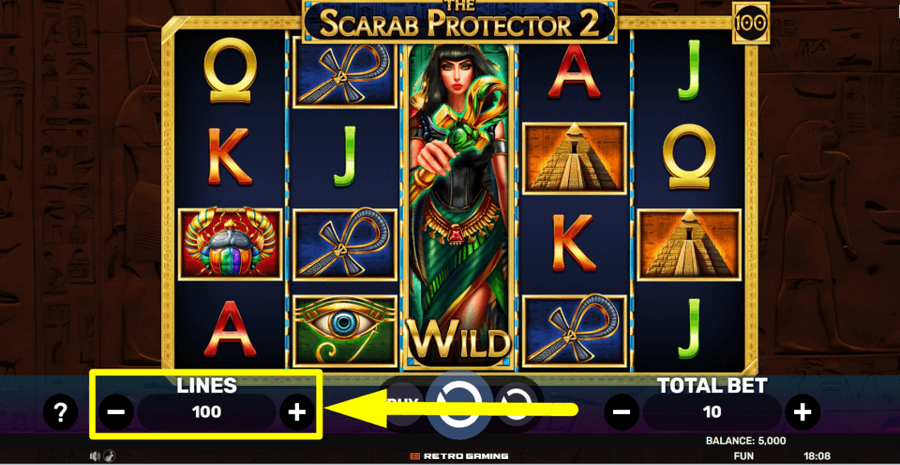Click the ankh symbol at top of reel two
The width and height of the screenshot is (900, 465).
345,73
